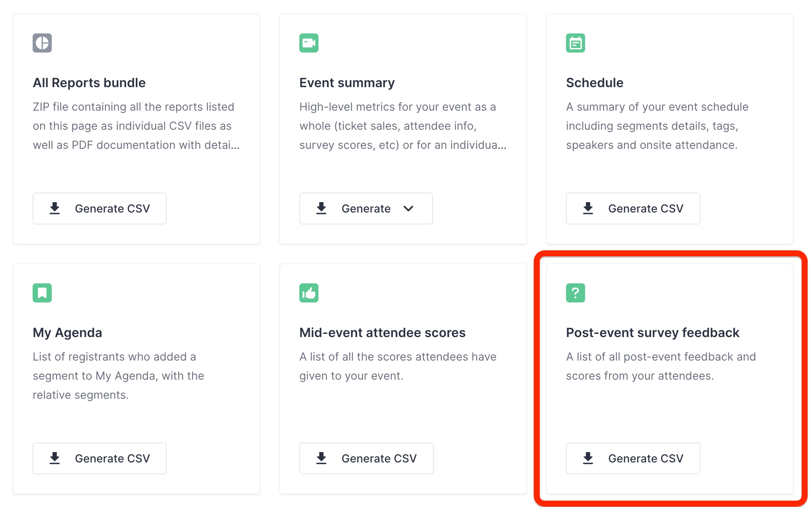Viewport: 812px width, 507px height.
Task: Click the All Reports bundle pie chart icon
Action: 42,43
